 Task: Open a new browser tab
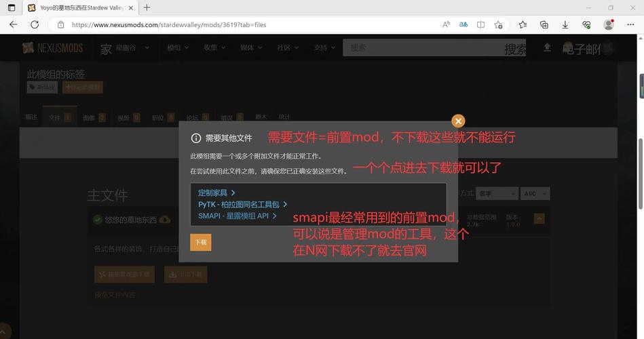click(147, 7)
